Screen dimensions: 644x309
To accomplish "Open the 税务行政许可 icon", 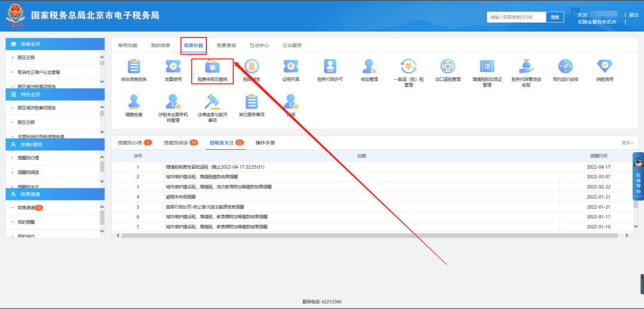I will (x=330, y=66).
